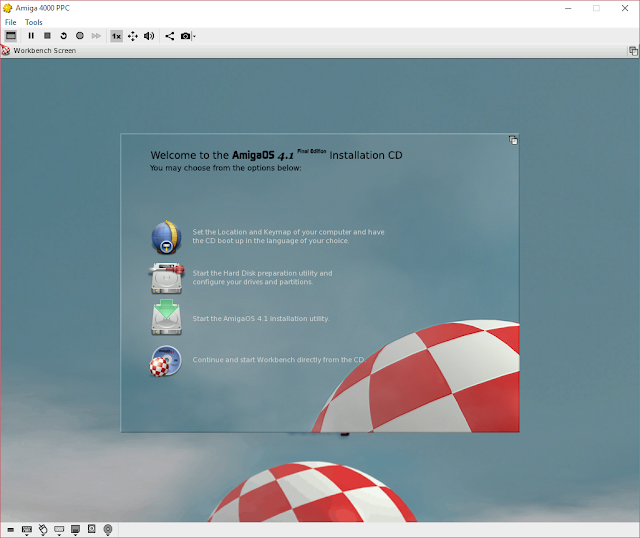Select 'Set the Location and Keymap' option text

[288, 236]
